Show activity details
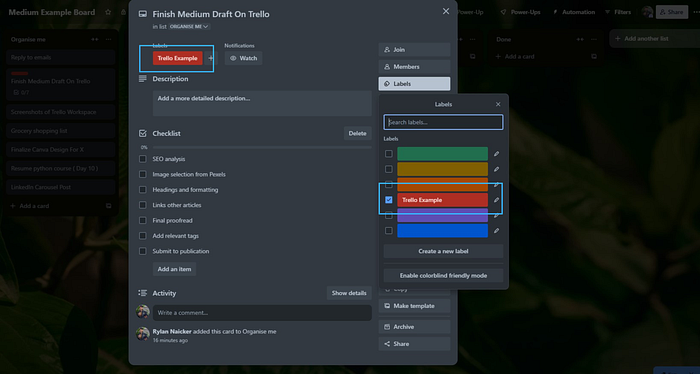 [349, 293]
